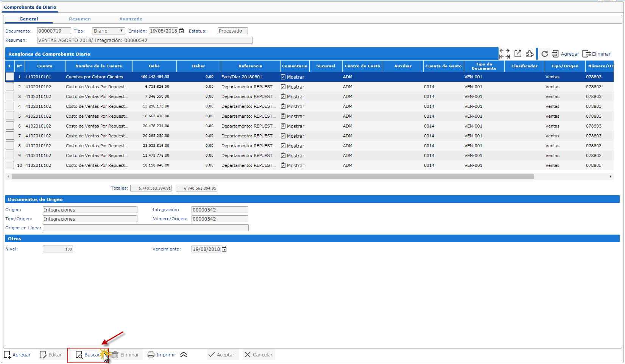The height and width of the screenshot is (364, 625).
Task: Click the Referencia column header
Action: [x=251, y=66]
